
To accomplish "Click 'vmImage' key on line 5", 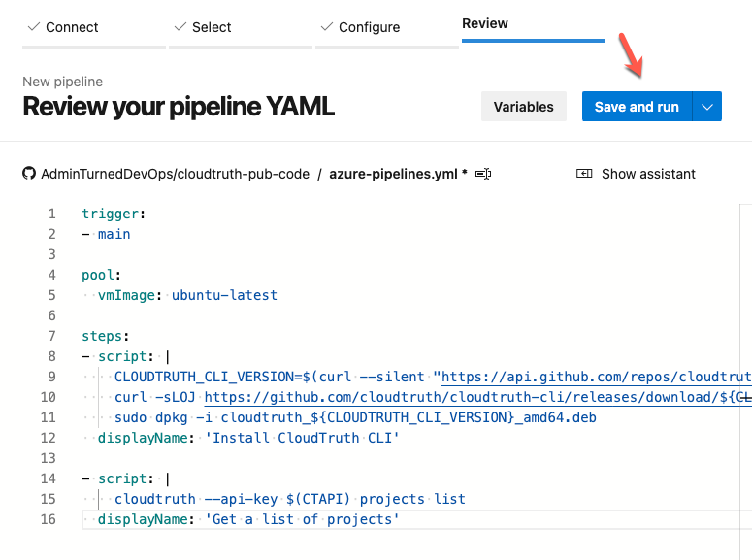I will tap(126, 295).
